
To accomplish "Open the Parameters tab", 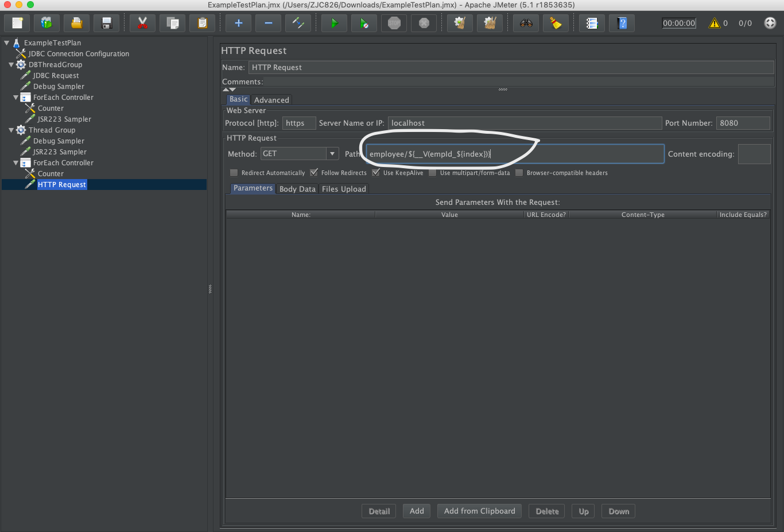I will (x=253, y=188).
